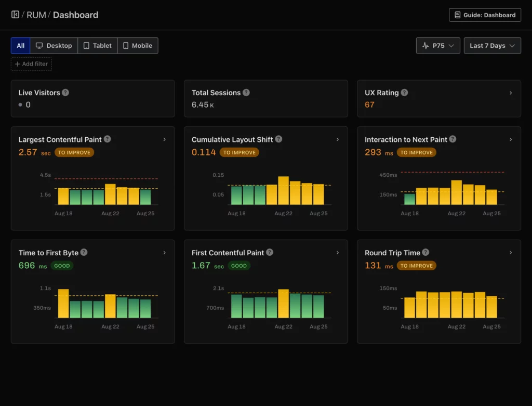Expand Largest Contentful Paint details chevron
532x406 pixels.
tap(165, 139)
